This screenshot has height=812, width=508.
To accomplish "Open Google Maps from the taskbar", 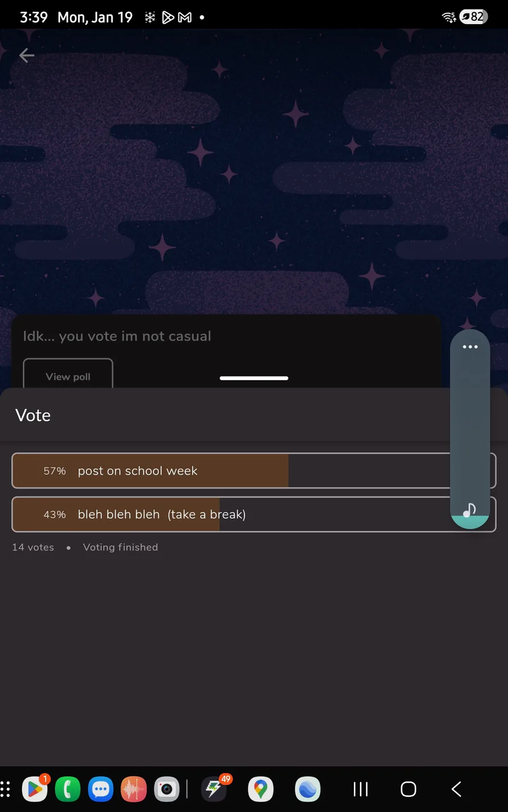I will pos(261,789).
